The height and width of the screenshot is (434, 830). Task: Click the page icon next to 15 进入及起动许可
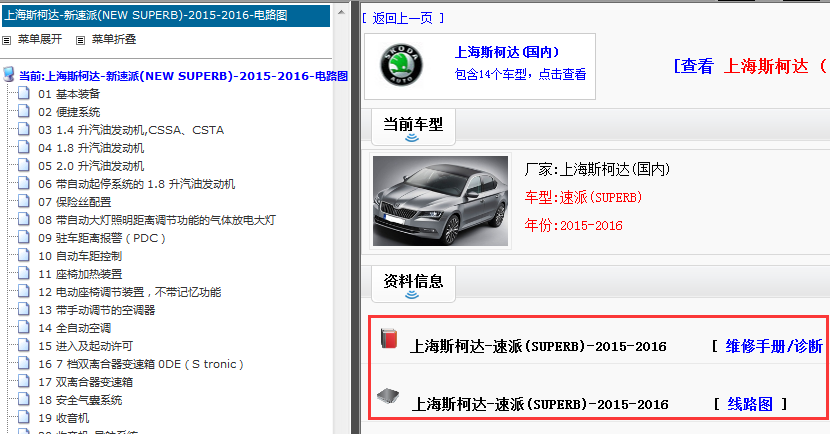click(x=23, y=346)
